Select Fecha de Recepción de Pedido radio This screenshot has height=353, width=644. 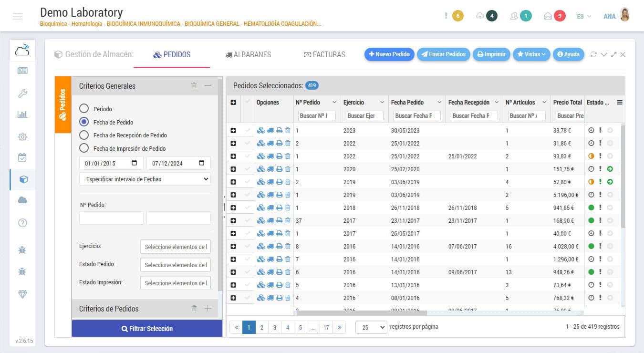(x=84, y=135)
